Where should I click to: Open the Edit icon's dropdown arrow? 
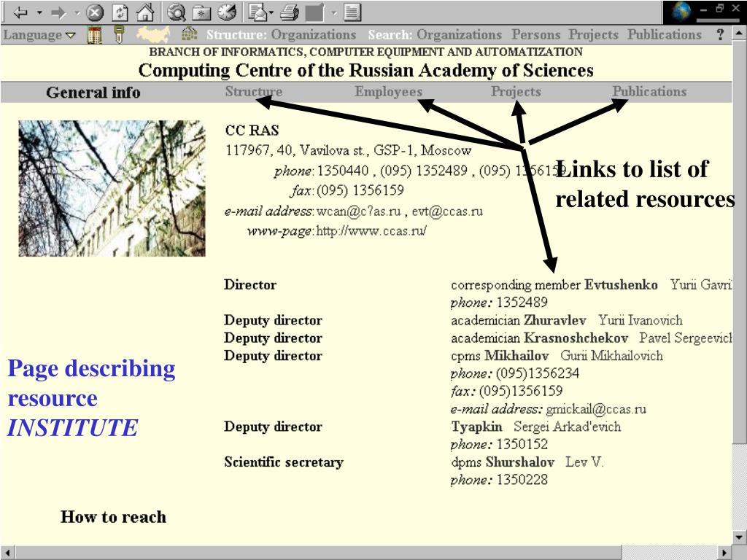point(334,13)
